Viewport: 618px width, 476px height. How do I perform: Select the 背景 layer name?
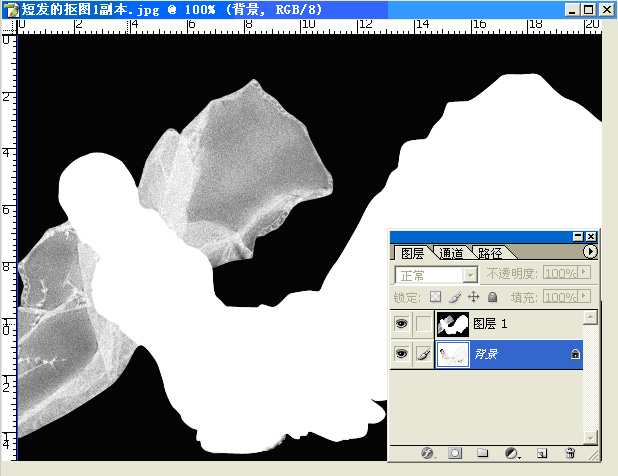486,354
